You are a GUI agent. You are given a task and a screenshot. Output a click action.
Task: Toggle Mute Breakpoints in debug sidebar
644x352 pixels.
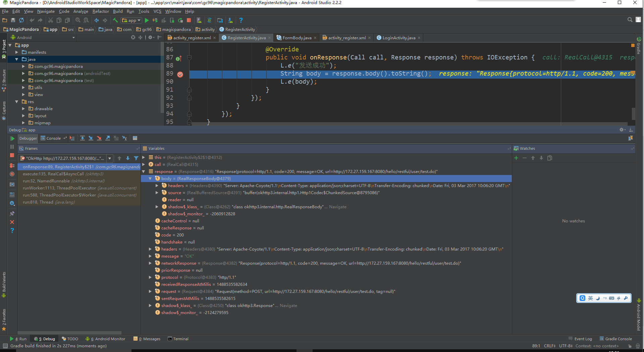pyautogui.click(x=12, y=174)
